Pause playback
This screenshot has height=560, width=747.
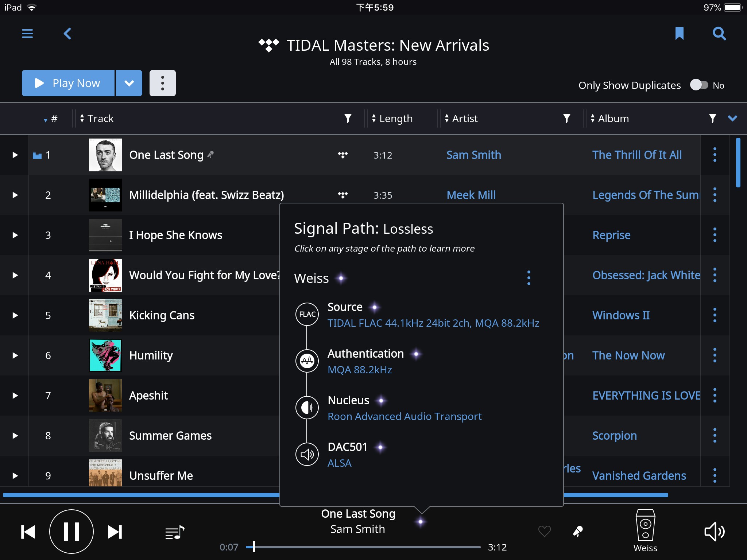71,532
